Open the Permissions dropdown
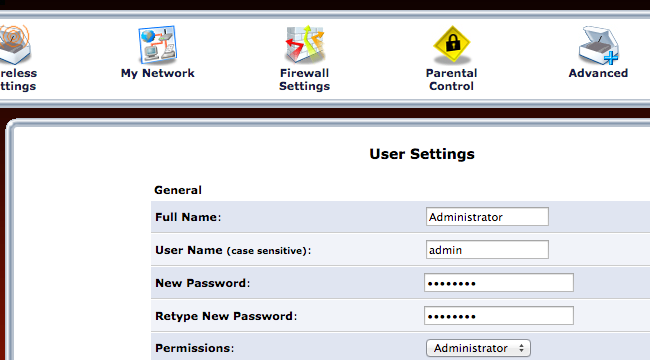Screen dimensions: 650x360 point(478,348)
